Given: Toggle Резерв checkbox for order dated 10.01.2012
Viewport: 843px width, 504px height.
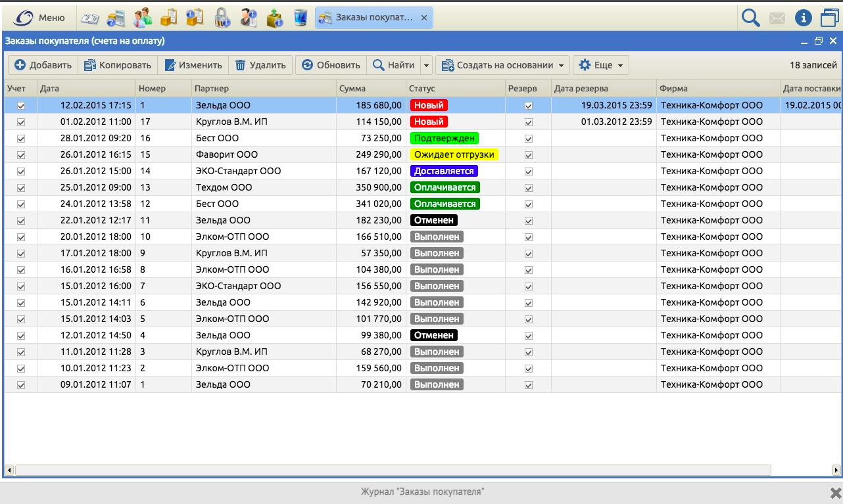Looking at the screenshot, I should click(529, 369).
